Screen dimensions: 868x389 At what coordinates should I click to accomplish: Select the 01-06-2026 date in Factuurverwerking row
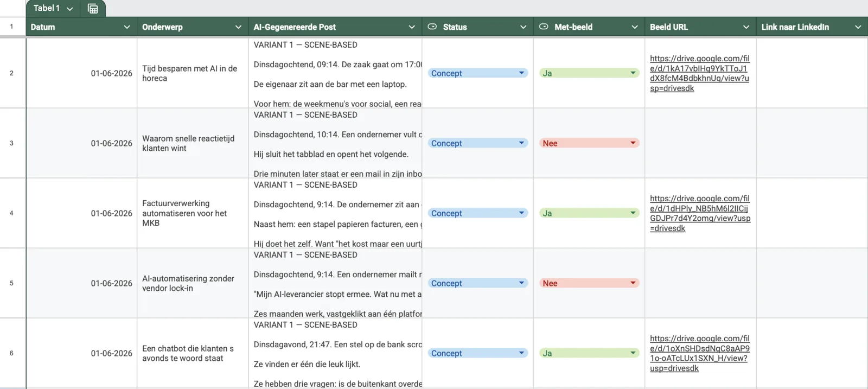click(81, 213)
